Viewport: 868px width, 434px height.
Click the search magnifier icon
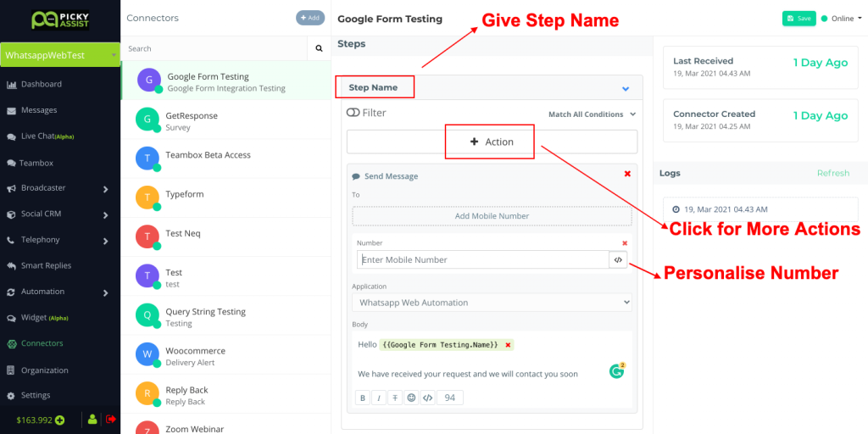(x=319, y=48)
